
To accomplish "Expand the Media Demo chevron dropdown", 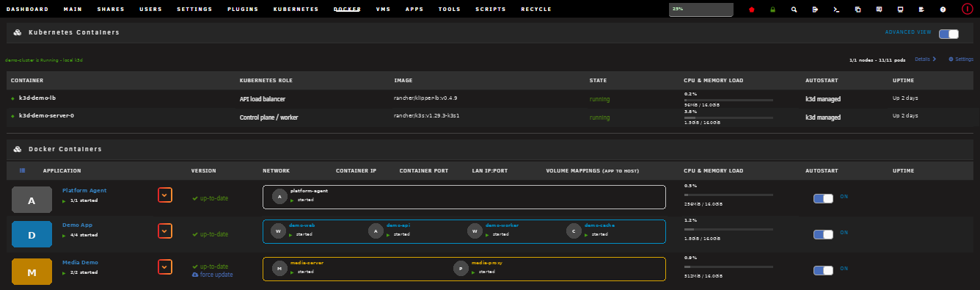I will (165, 267).
